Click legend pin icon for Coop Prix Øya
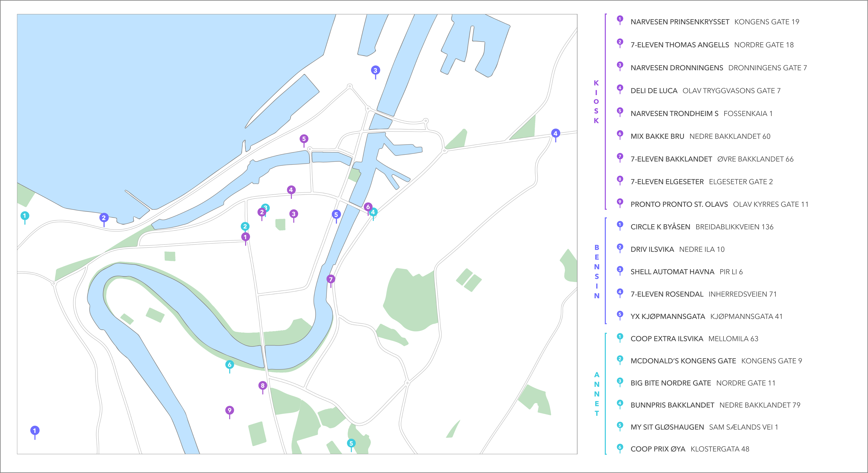Image resolution: width=868 pixels, height=473 pixels. pyautogui.click(x=620, y=448)
